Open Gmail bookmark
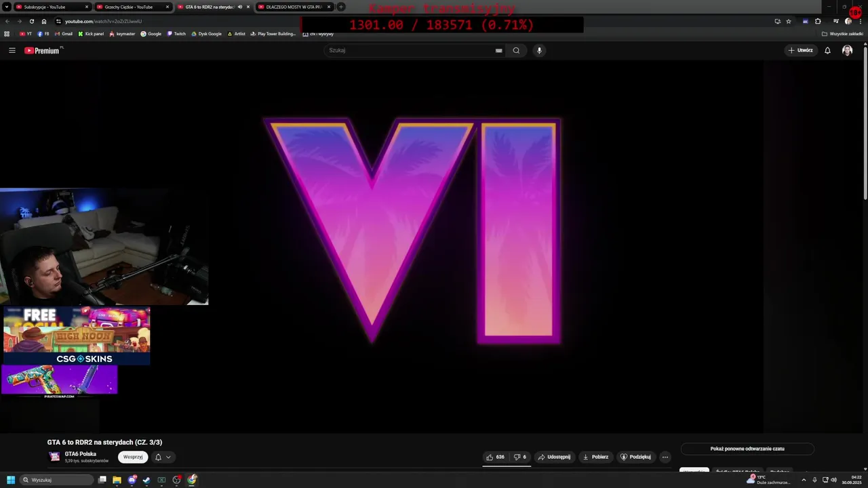 coord(63,34)
